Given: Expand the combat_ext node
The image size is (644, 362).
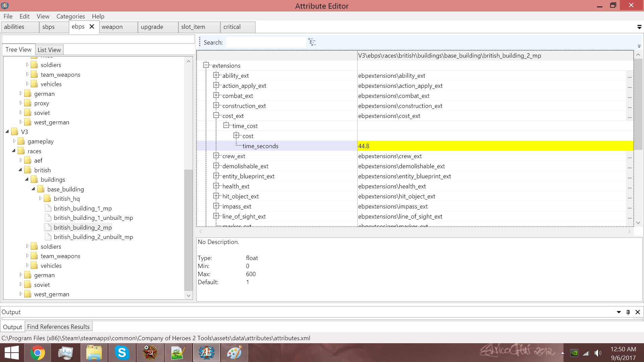Looking at the screenshot, I should click(x=216, y=95).
